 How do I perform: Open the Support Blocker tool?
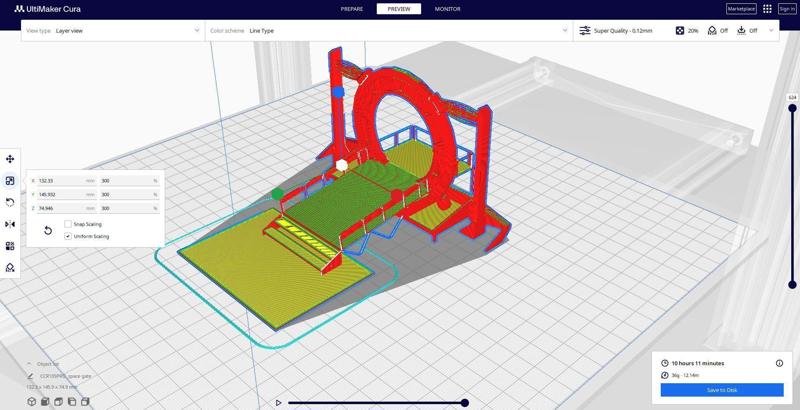(10, 268)
